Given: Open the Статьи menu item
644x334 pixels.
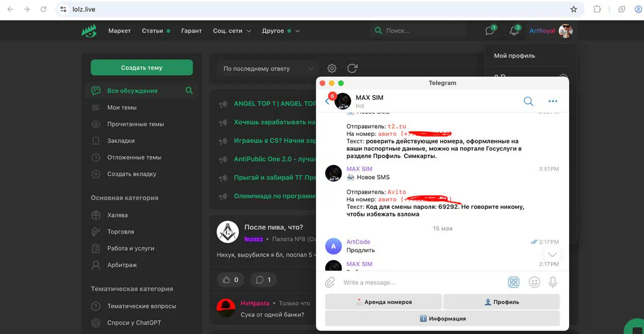Looking at the screenshot, I should (x=152, y=31).
